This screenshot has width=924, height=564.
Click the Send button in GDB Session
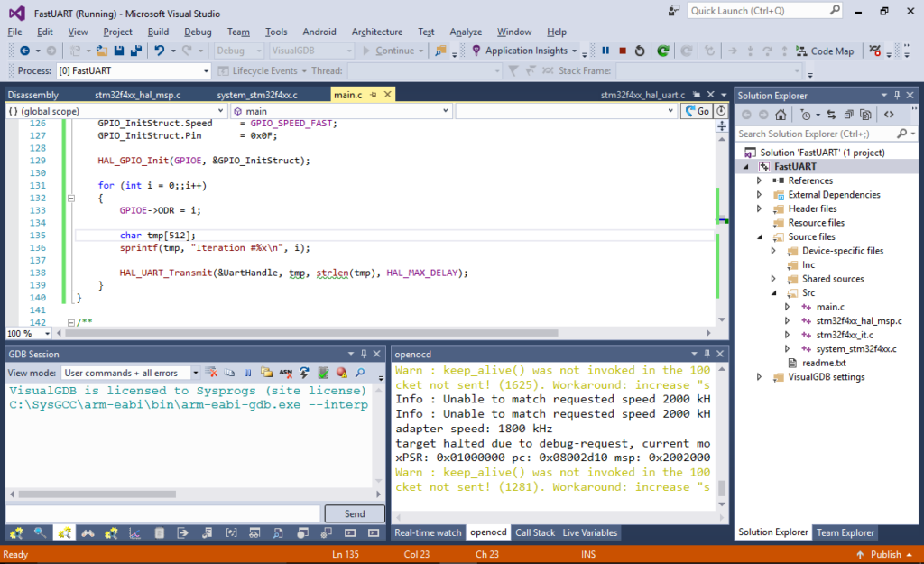354,513
